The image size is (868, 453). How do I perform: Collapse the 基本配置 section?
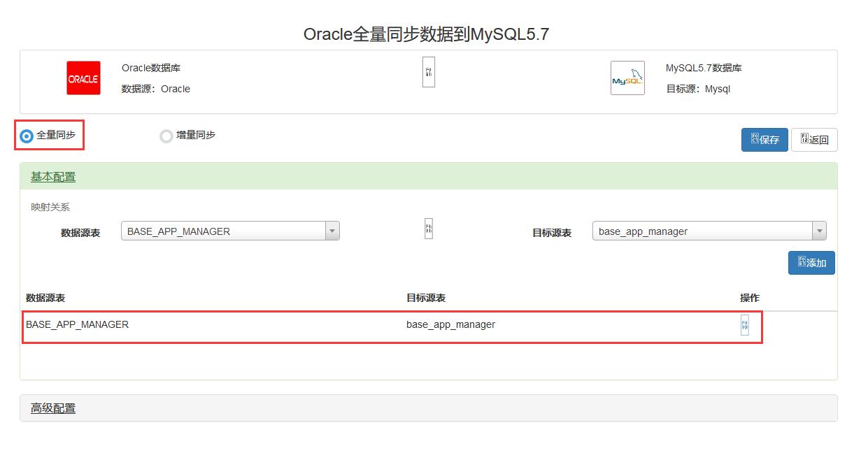pyautogui.click(x=53, y=177)
